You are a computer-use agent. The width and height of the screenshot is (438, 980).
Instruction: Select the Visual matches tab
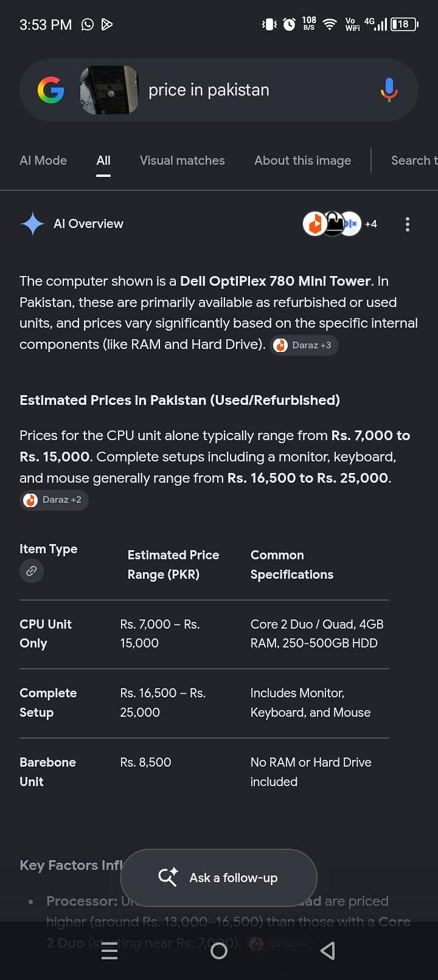182,160
